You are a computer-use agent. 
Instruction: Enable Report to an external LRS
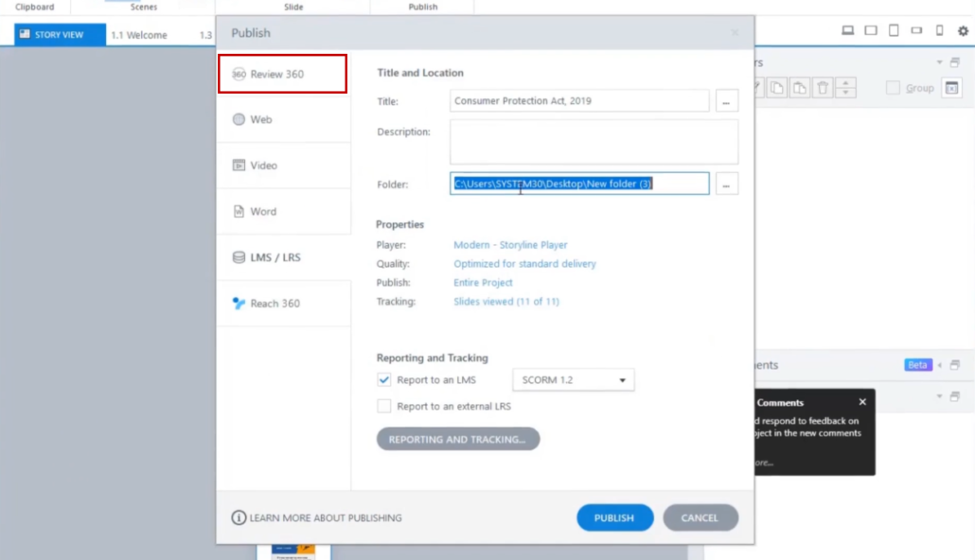(384, 405)
